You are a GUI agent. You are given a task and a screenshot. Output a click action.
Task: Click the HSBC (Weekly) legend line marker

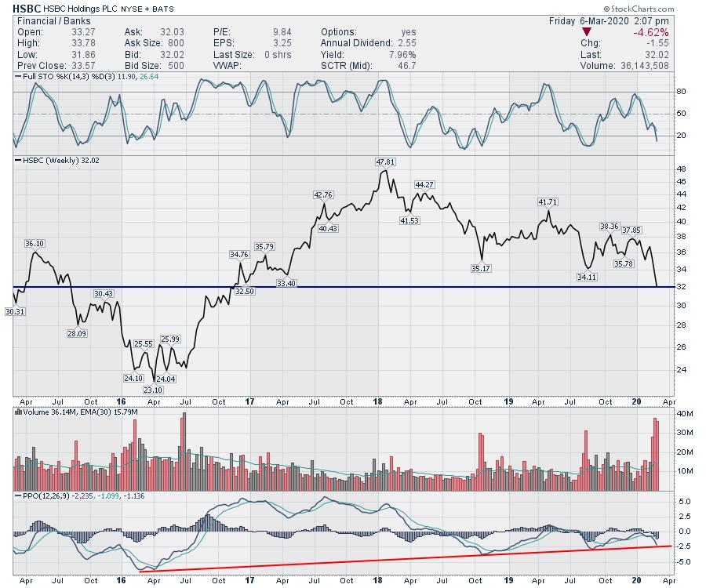[19, 160]
